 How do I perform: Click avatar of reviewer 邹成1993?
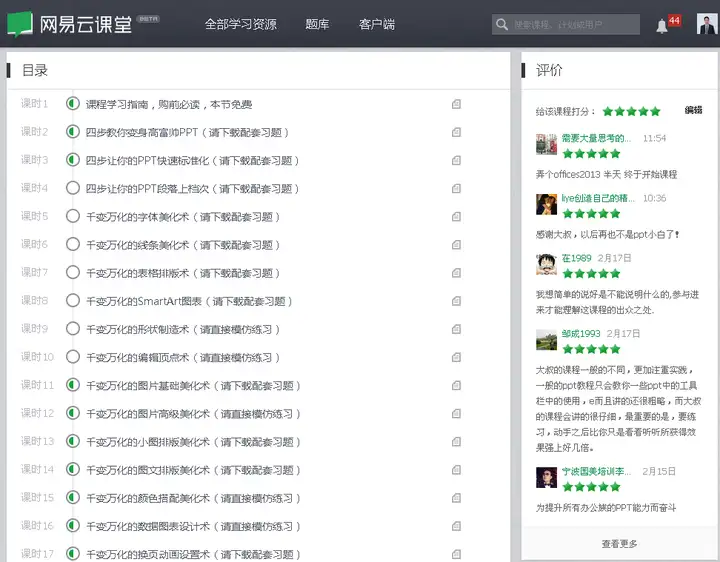click(546, 339)
